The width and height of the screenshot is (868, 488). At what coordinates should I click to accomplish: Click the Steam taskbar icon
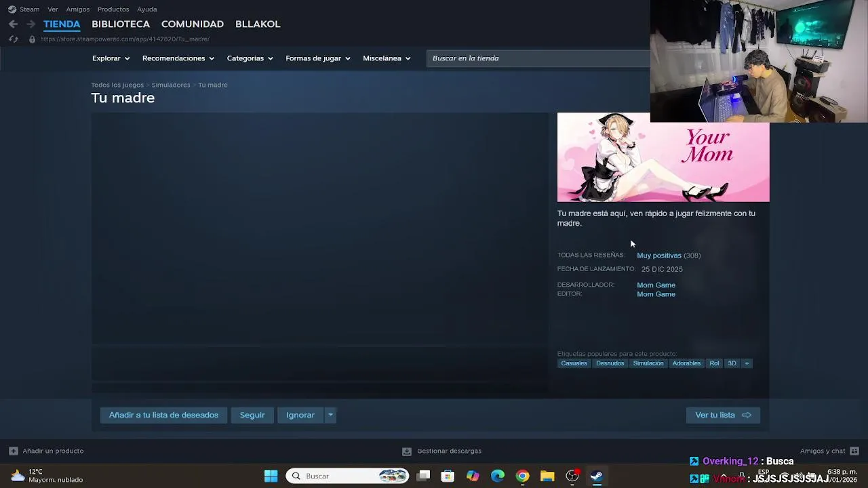(597, 476)
